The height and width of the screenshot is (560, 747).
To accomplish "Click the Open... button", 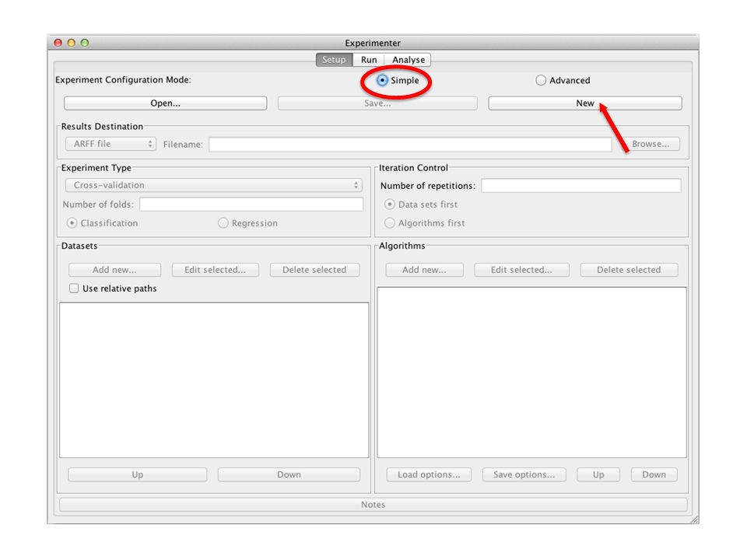I will click(165, 103).
